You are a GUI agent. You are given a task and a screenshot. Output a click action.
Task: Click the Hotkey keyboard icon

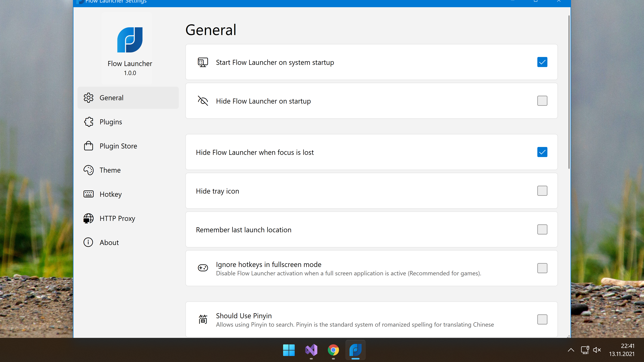[89, 194]
